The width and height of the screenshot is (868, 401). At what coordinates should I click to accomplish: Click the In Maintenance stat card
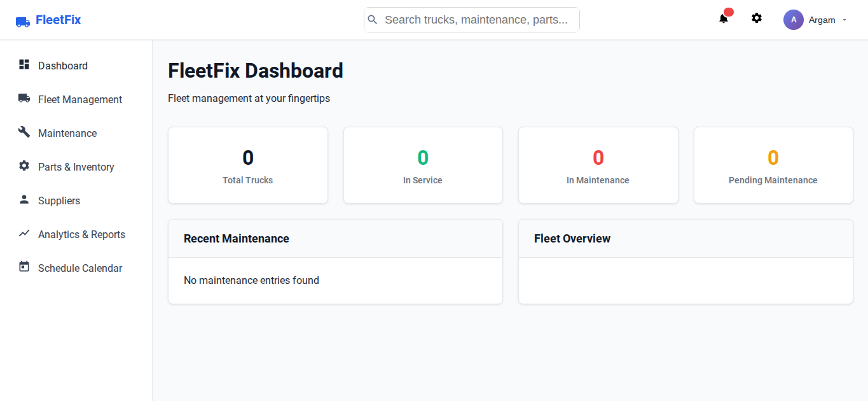tap(598, 165)
